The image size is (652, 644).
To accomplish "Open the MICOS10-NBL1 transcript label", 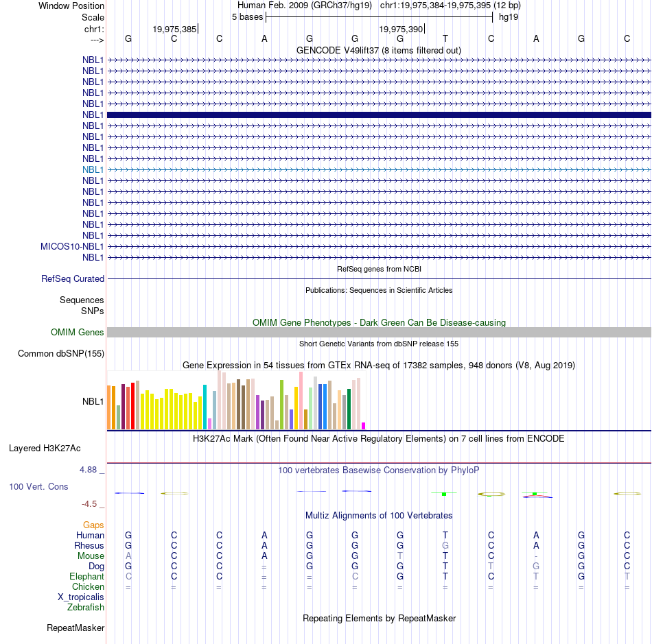I will 72,246.
